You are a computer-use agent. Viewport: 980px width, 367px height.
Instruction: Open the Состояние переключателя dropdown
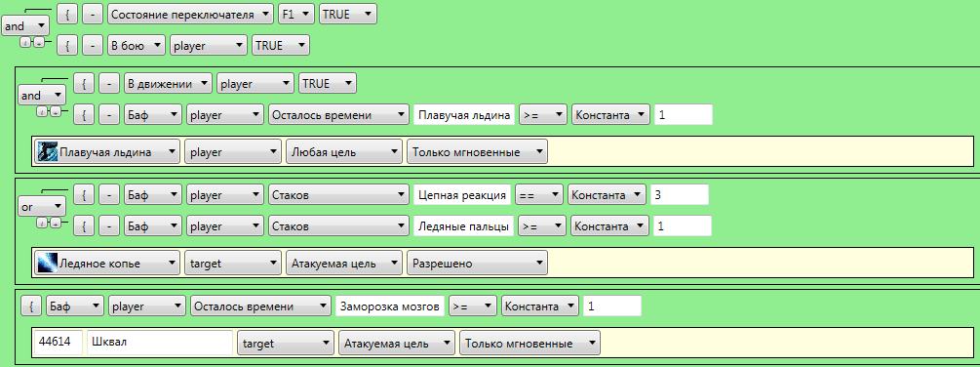(x=190, y=15)
